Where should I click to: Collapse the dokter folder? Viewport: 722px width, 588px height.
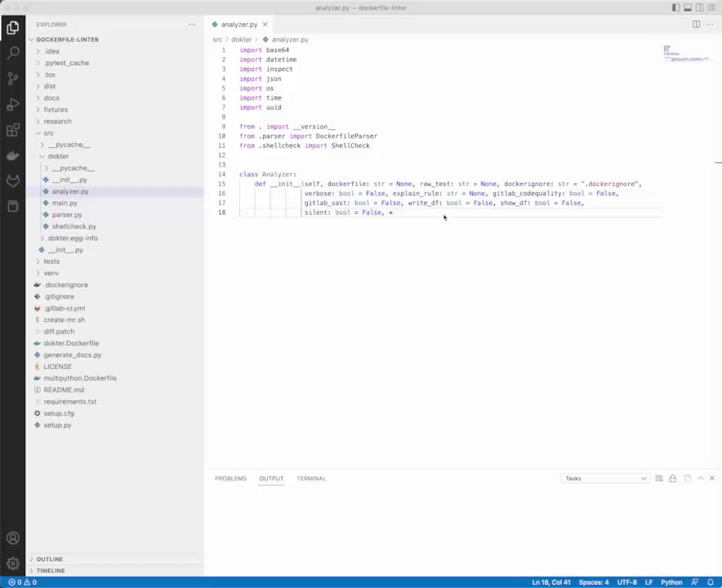59,157
